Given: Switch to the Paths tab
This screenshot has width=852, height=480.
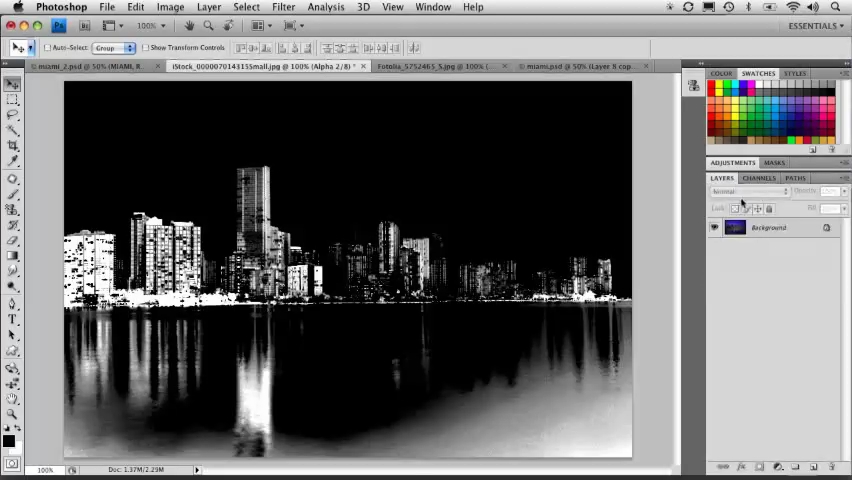Looking at the screenshot, I should tap(795, 178).
